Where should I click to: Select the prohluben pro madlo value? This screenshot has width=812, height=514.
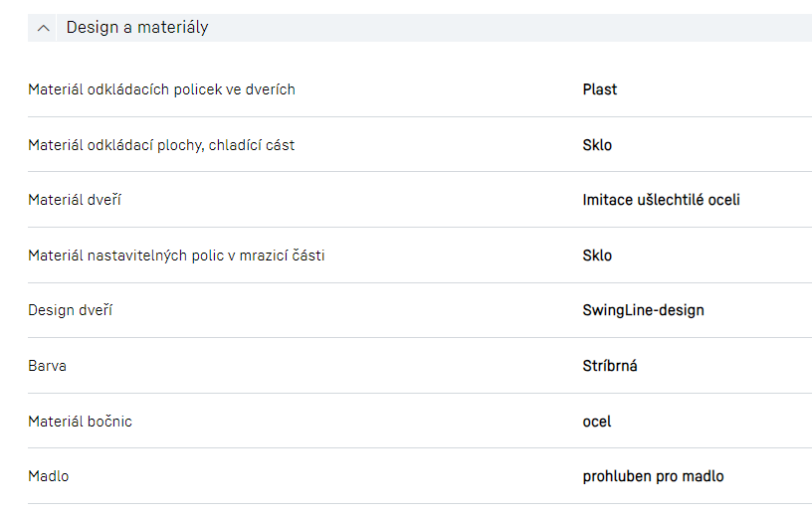[x=653, y=476]
